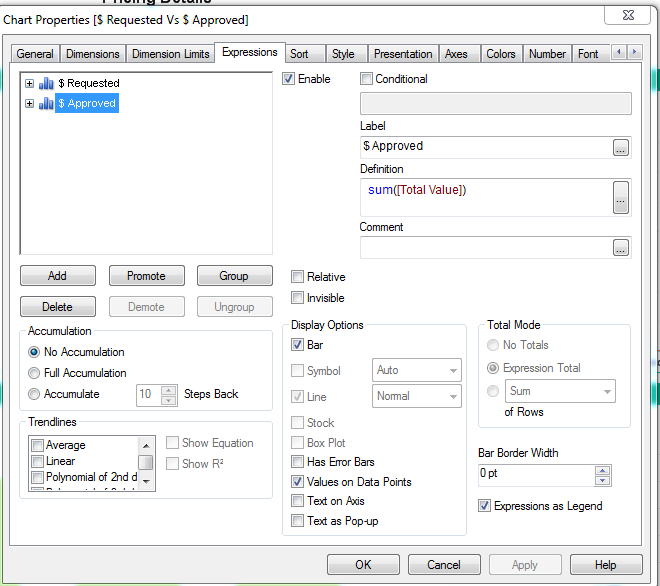Close the Chart Properties dialog

628,16
